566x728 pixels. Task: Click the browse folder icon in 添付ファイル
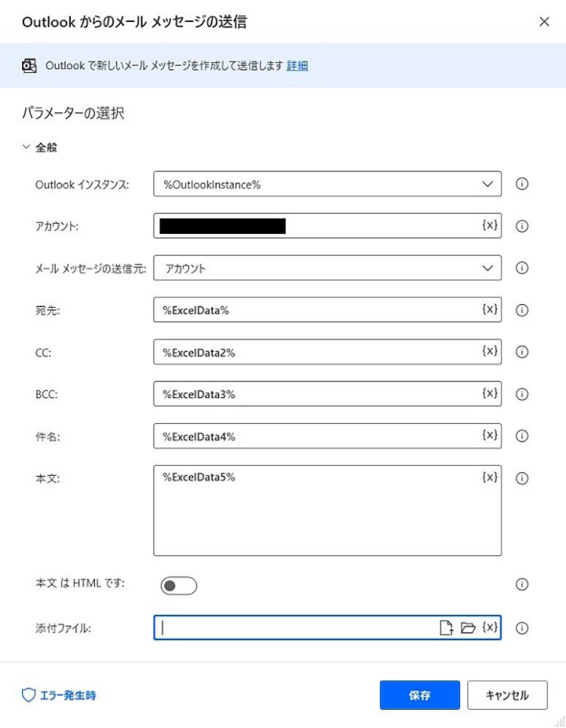468,628
